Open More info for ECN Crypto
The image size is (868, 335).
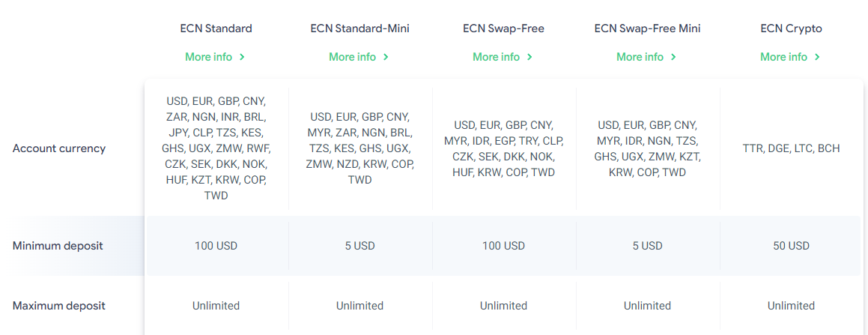(x=784, y=57)
